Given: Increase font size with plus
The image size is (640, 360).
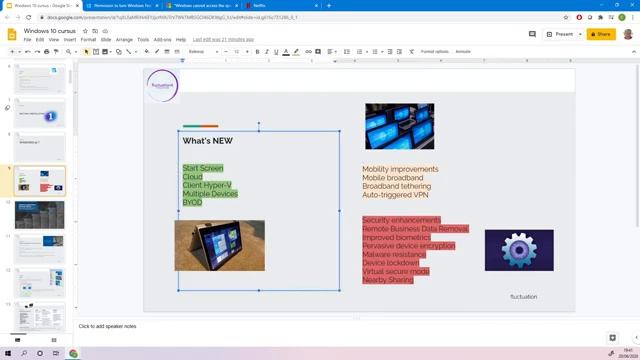Looking at the screenshot, I should click(247, 52).
